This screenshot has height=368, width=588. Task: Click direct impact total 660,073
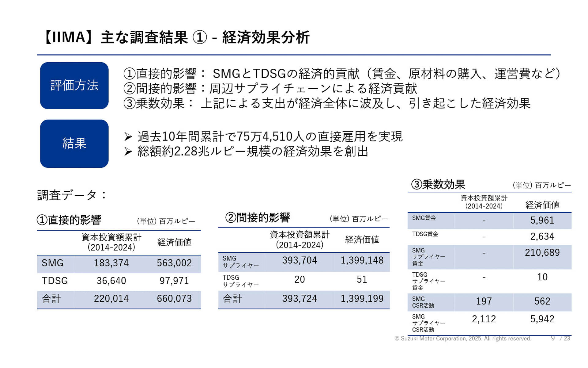[174, 299]
